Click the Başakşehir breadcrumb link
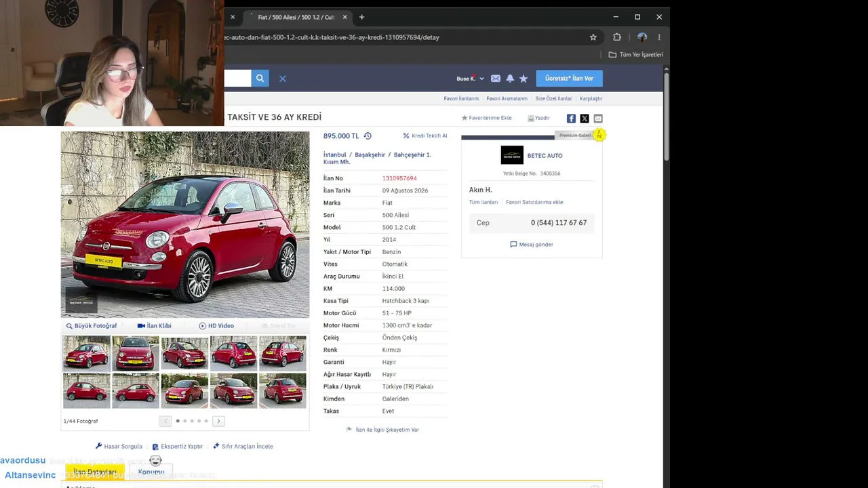The height and width of the screenshot is (488, 868). pos(370,155)
